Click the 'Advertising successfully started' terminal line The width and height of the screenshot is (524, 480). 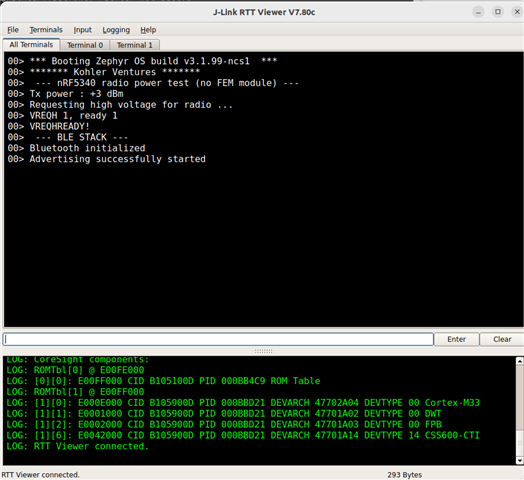pos(117,159)
